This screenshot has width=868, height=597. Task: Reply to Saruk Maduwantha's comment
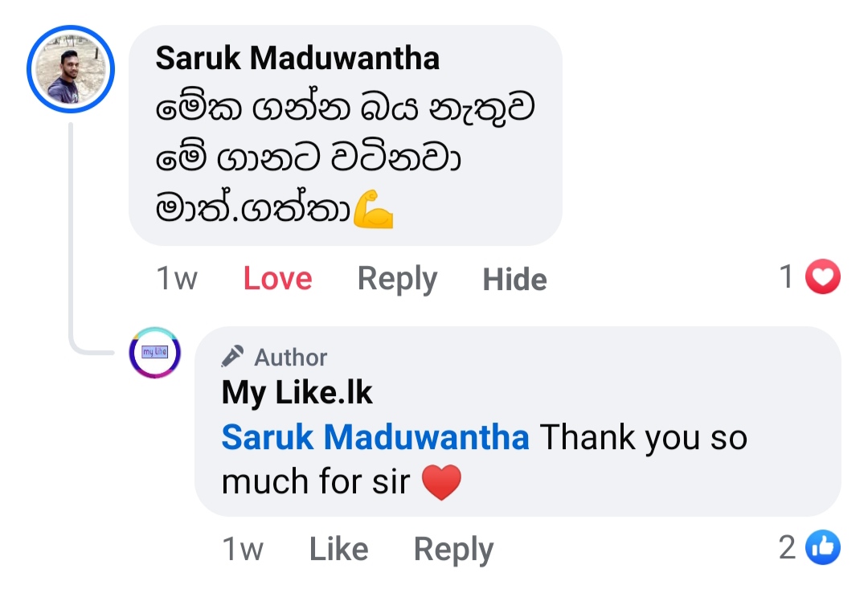[397, 279]
